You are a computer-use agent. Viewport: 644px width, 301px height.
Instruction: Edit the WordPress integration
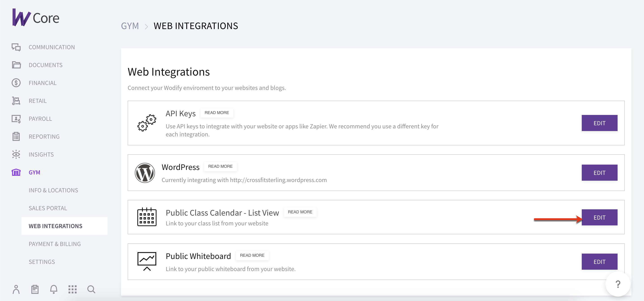[x=599, y=173]
